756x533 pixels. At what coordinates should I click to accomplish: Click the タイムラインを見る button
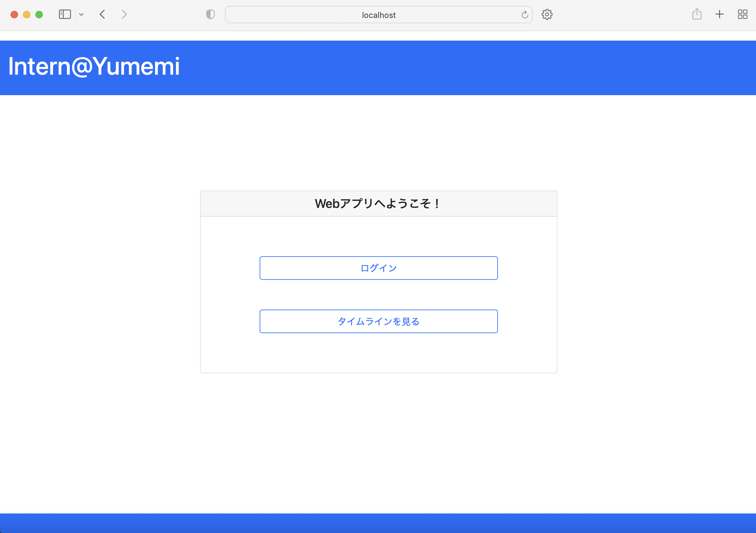(378, 321)
